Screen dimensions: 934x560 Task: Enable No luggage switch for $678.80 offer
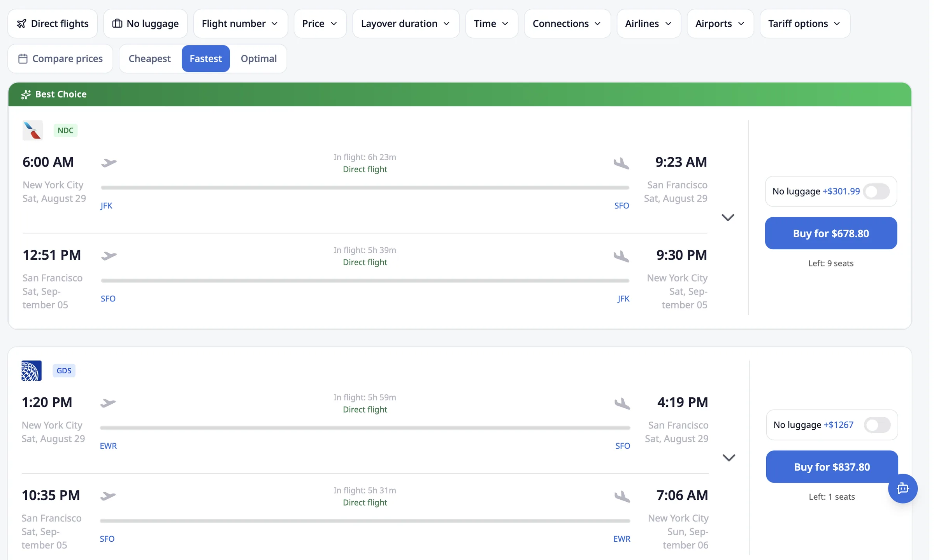(876, 191)
